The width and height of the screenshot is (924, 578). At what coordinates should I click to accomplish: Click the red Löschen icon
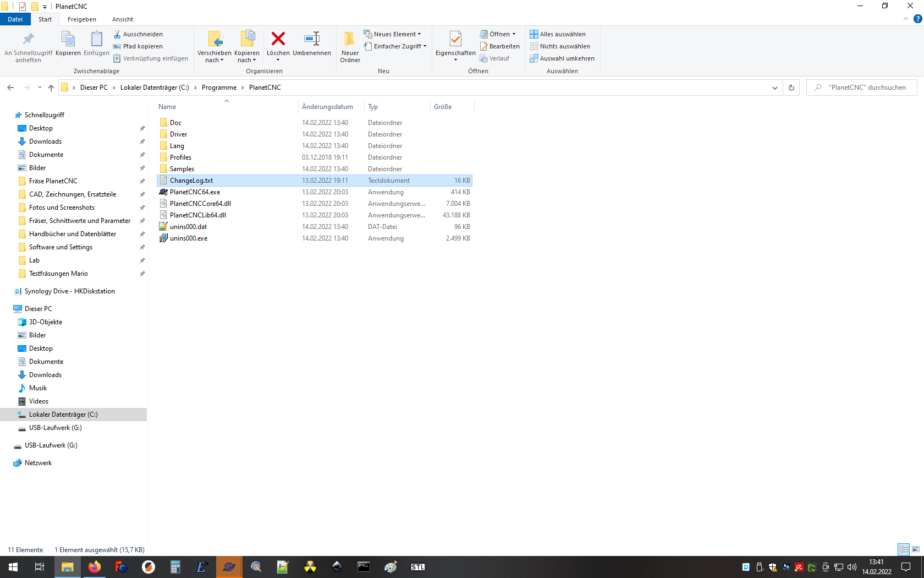point(278,39)
